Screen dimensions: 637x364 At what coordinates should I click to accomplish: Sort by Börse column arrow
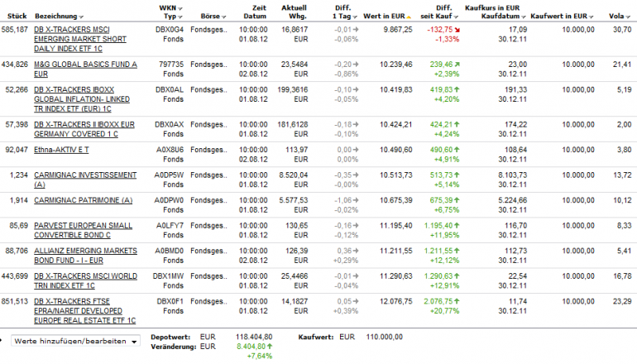(224, 17)
